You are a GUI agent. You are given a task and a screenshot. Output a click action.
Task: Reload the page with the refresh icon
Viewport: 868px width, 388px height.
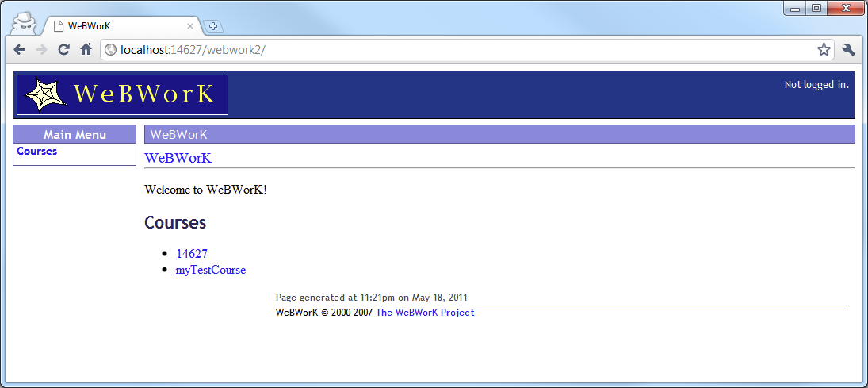63,50
